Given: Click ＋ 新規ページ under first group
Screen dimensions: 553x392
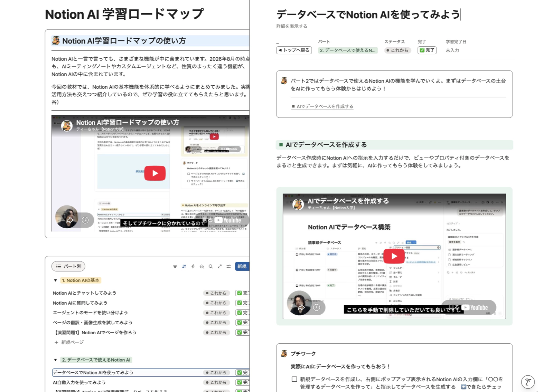Looking at the screenshot, I should point(69,342).
